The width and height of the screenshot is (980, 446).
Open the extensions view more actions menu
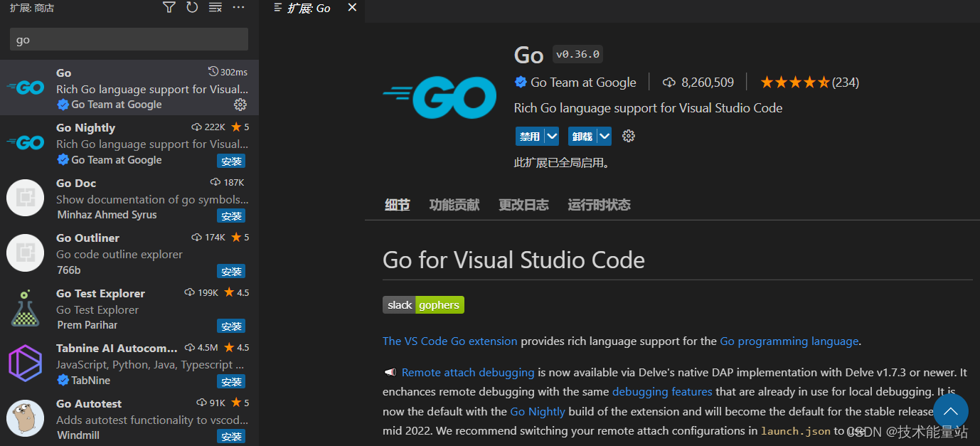pos(239,7)
